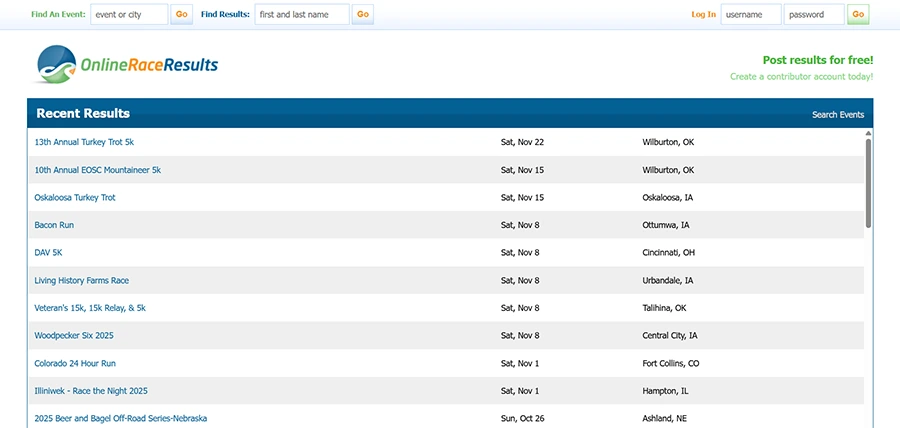Screen dimensions: 900x428
Task: Open Colorado 24 Hour Run results
Action: pyautogui.click(x=75, y=363)
